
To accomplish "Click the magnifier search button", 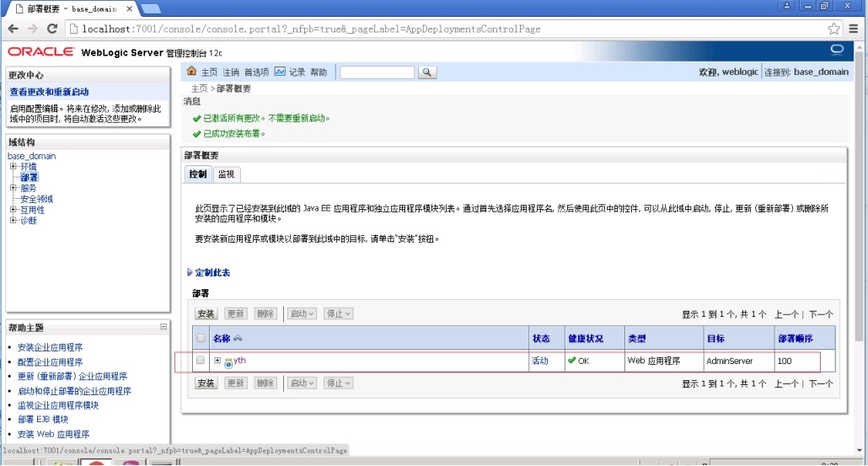I will [426, 72].
